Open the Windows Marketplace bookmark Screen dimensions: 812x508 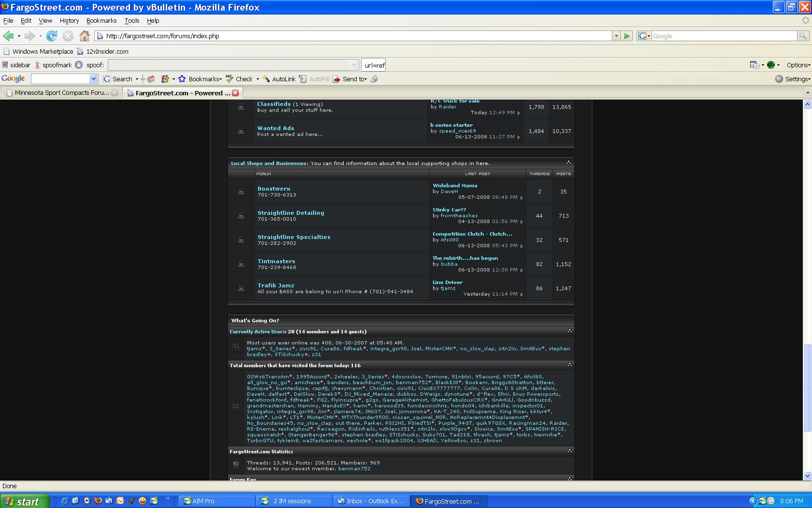(38, 51)
